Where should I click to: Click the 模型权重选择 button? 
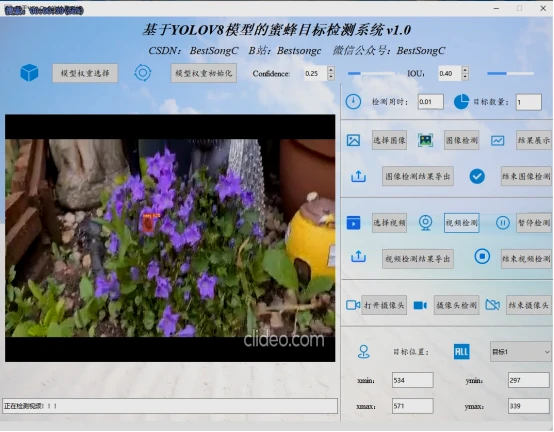click(x=85, y=73)
